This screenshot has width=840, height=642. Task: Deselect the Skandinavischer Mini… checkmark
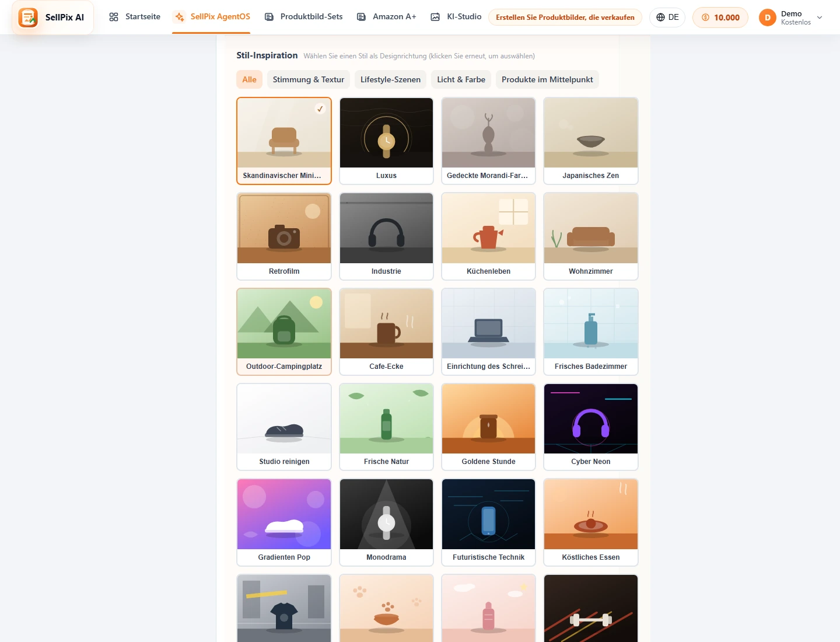[x=320, y=109]
